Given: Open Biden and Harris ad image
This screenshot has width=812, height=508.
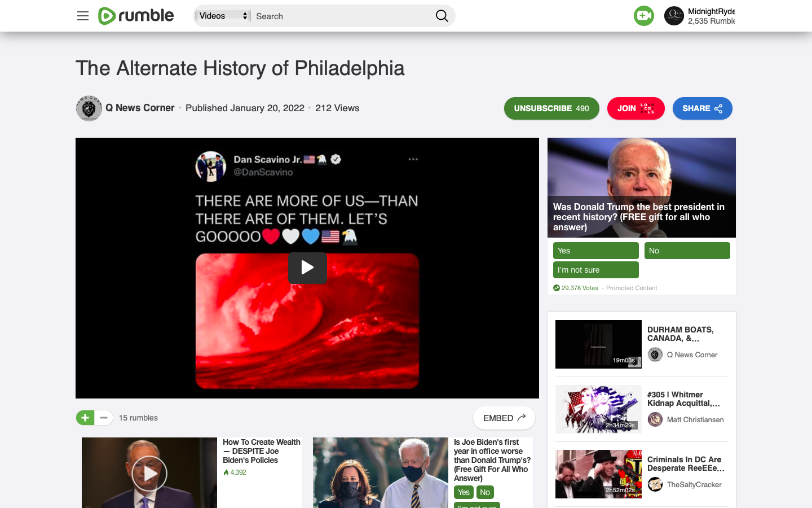Looking at the screenshot, I should tap(381, 473).
